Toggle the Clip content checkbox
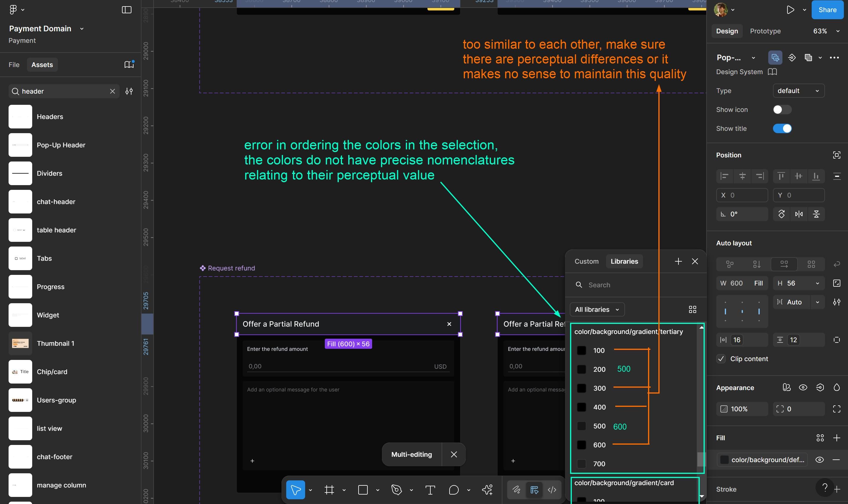This screenshot has height=504, width=848. 721,359
